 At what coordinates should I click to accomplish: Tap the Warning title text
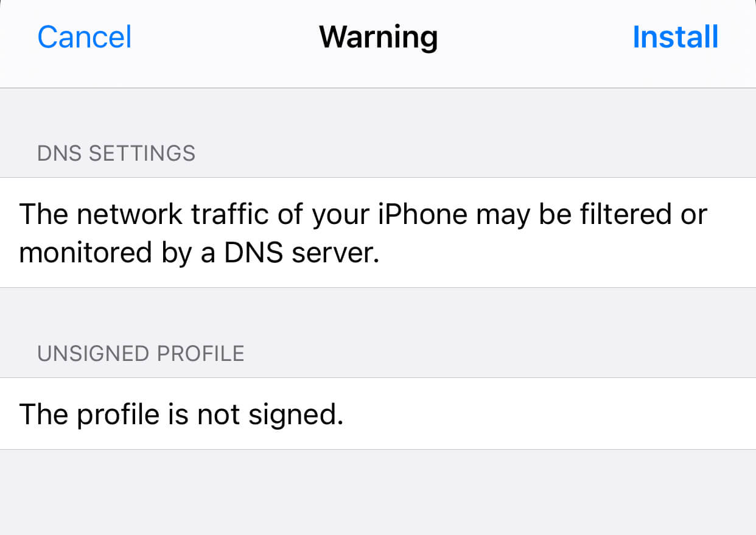pos(378,37)
